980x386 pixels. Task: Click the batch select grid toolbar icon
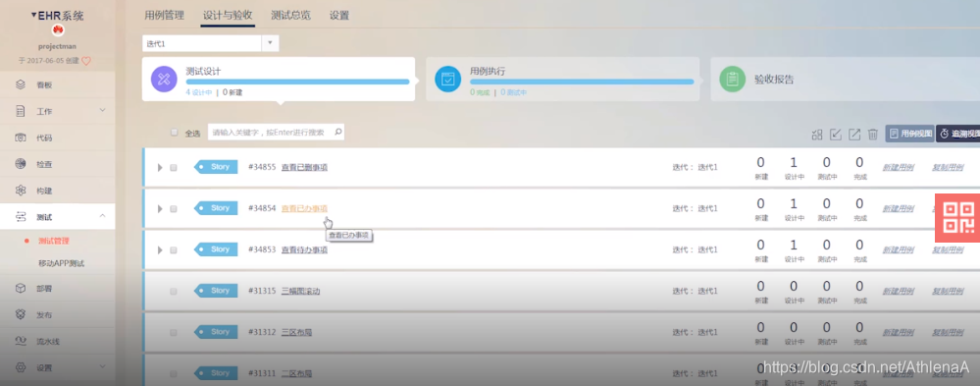(816, 134)
